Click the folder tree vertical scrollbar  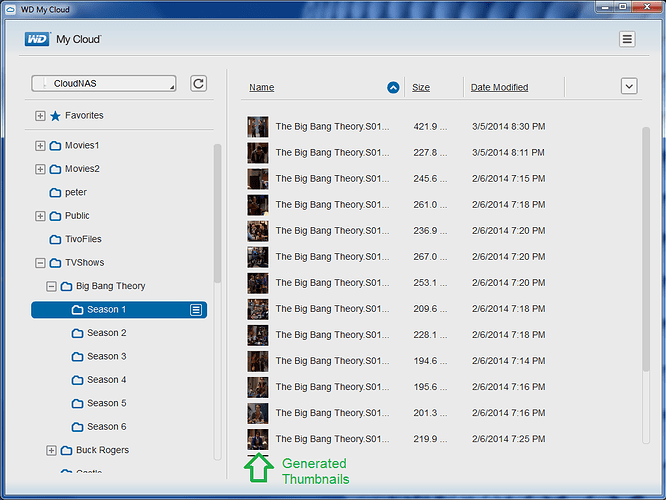217,214
